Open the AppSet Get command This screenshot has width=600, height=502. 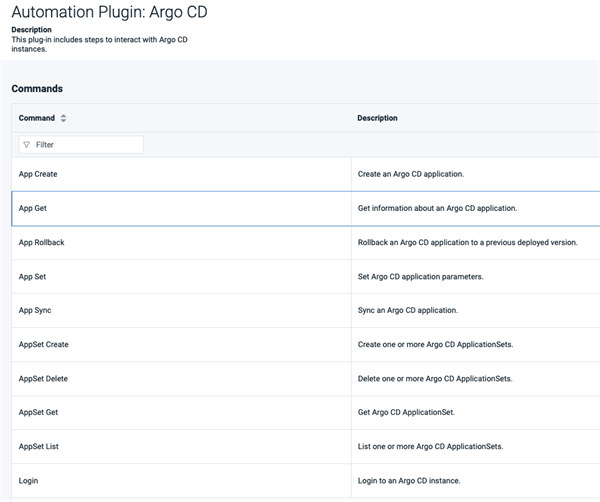38,412
